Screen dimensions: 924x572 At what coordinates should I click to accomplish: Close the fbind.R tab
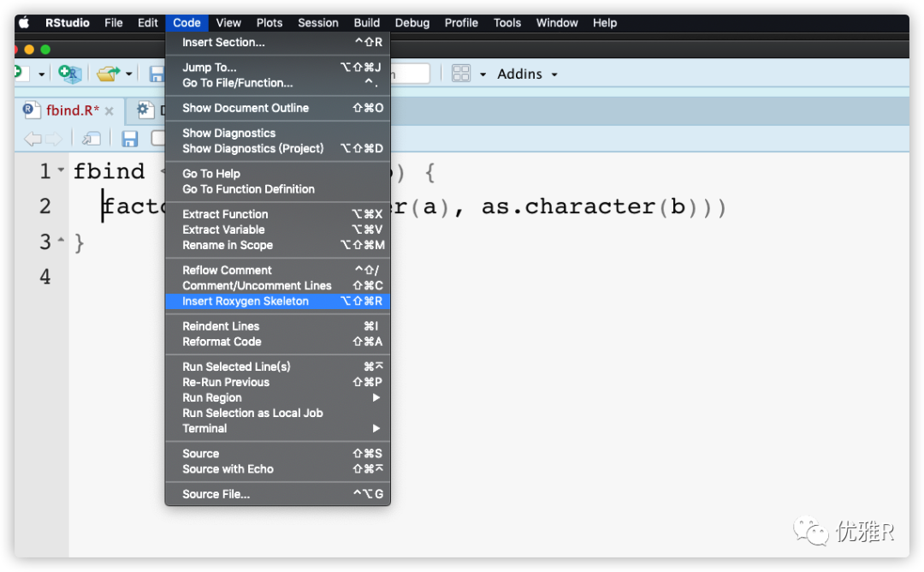click(109, 110)
